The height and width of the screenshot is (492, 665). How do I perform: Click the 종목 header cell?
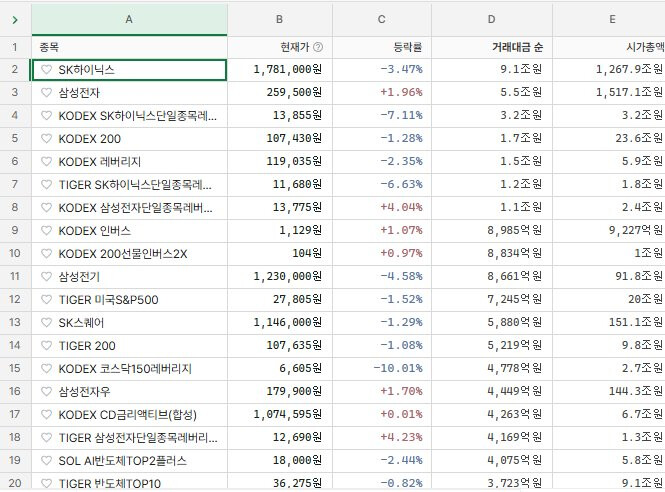[x=129, y=47]
